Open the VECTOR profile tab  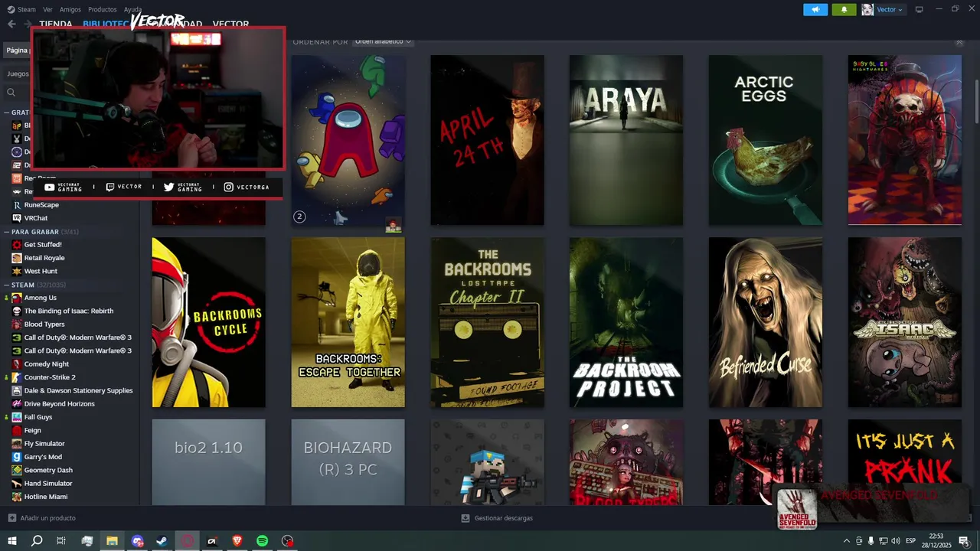coord(230,24)
